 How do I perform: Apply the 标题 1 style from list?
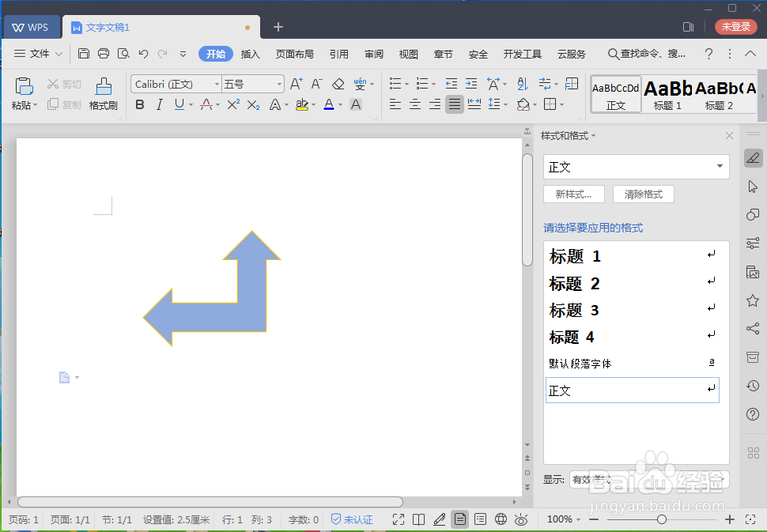(x=633, y=256)
